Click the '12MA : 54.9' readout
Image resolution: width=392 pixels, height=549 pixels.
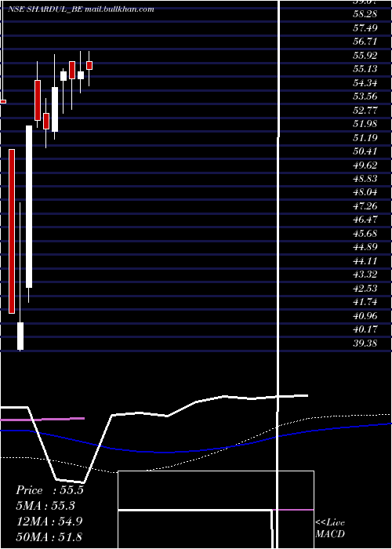point(49,522)
